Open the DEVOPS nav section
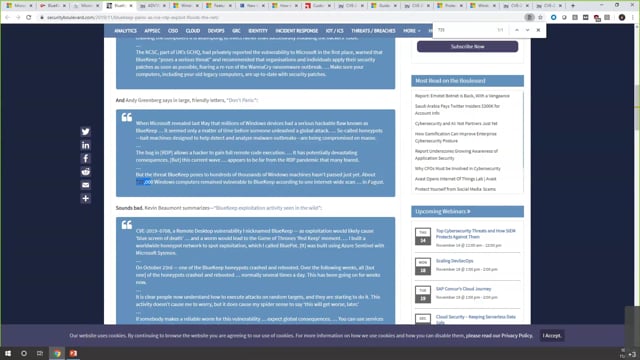The height and width of the screenshot is (360, 640). click(x=216, y=31)
